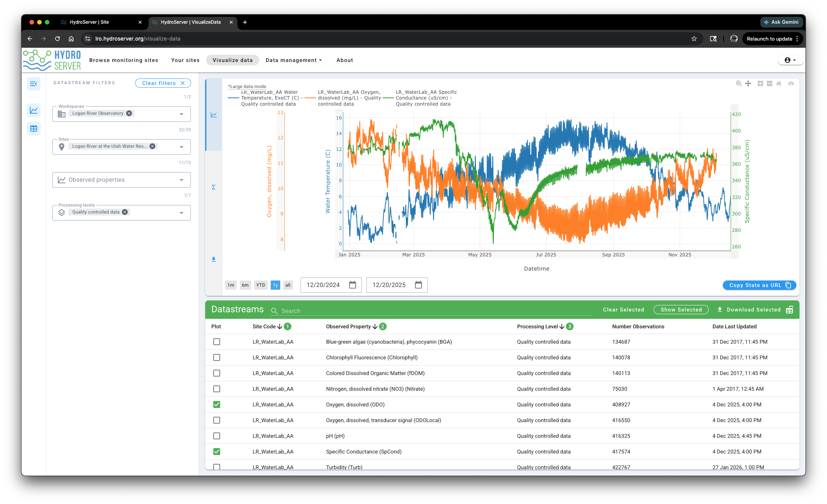The height and width of the screenshot is (504, 827).
Task: Uncheck Oxygen, dissolved (ODO) plot box
Action: pyautogui.click(x=217, y=405)
